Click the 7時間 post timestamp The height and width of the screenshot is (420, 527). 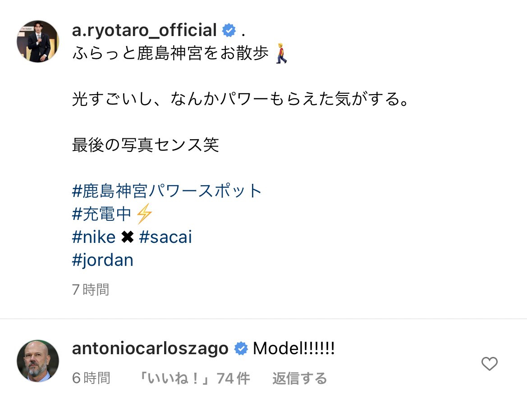pyautogui.click(x=91, y=290)
